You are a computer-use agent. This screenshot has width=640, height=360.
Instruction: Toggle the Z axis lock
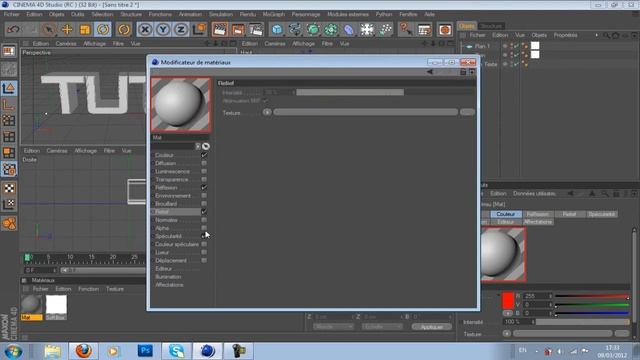point(181,29)
